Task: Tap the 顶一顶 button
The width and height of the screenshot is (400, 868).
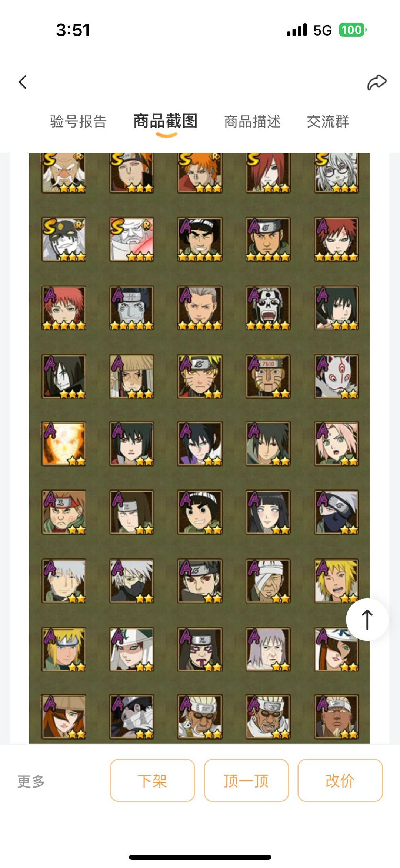Action: tap(246, 780)
